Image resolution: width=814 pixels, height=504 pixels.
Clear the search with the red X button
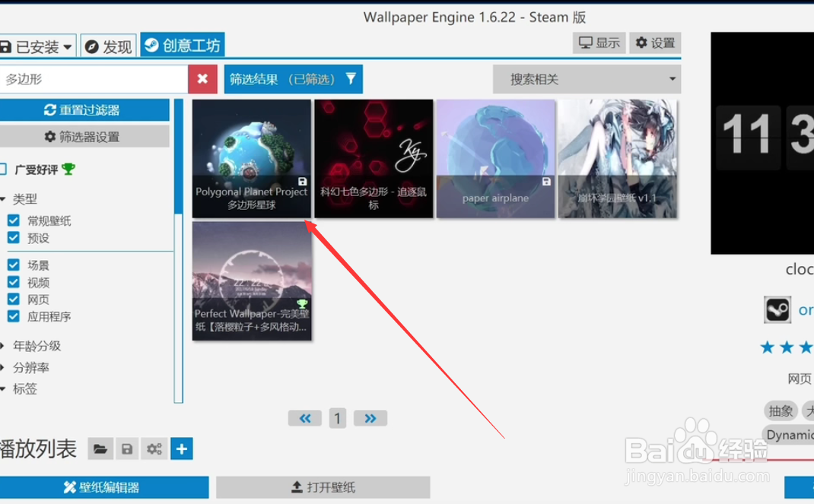(202, 79)
